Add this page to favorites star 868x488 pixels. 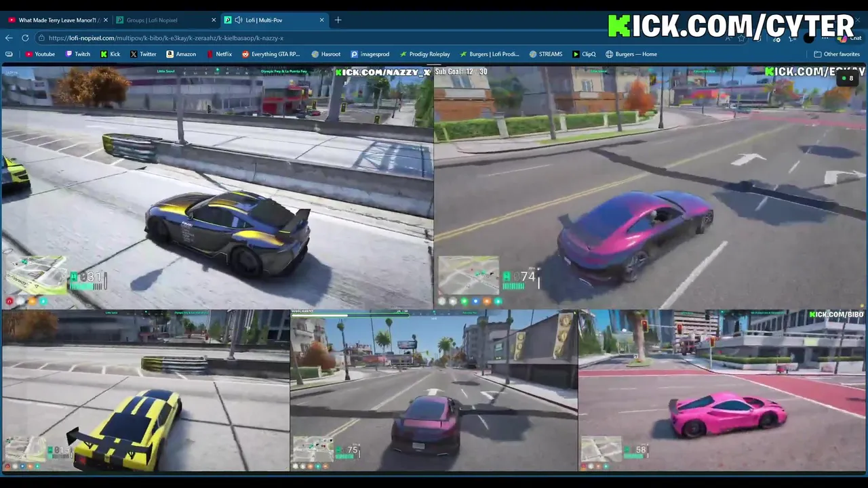click(x=741, y=39)
